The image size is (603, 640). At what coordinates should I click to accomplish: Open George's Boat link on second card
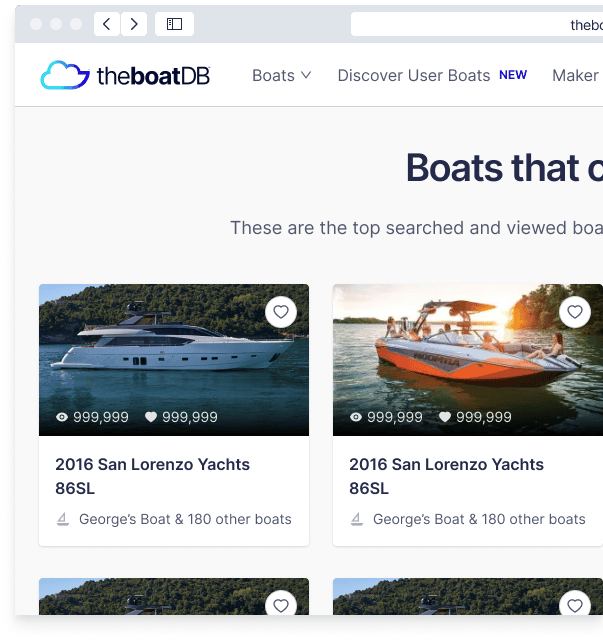point(479,519)
